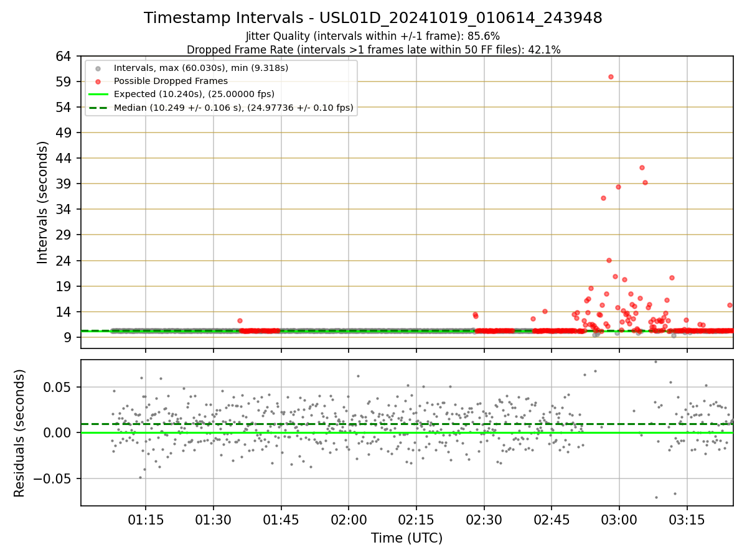The height and width of the screenshot is (560, 747).
Task: Click the gray Intervals legend marker
Action: click(x=98, y=68)
